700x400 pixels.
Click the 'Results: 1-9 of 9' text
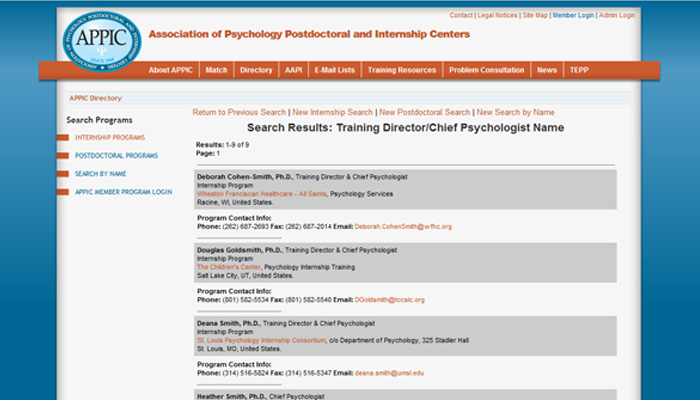pyautogui.click(x=222, y=145)
